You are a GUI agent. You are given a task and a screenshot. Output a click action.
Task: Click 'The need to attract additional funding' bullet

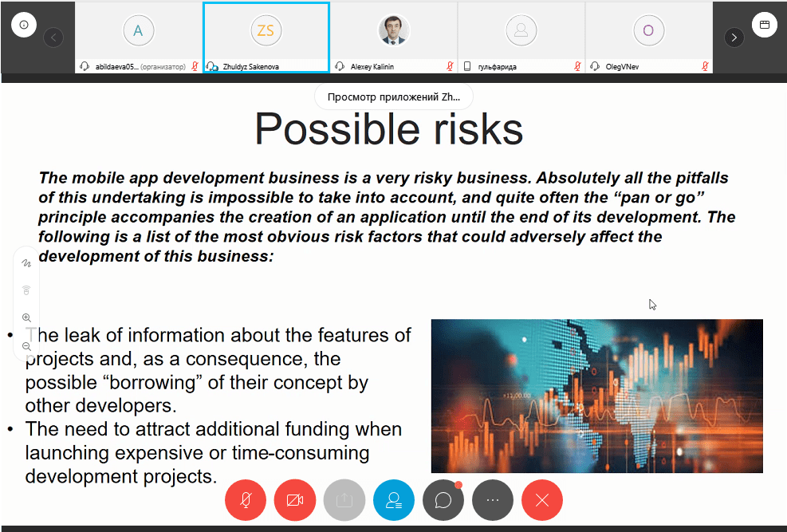(x=214, y=453)
